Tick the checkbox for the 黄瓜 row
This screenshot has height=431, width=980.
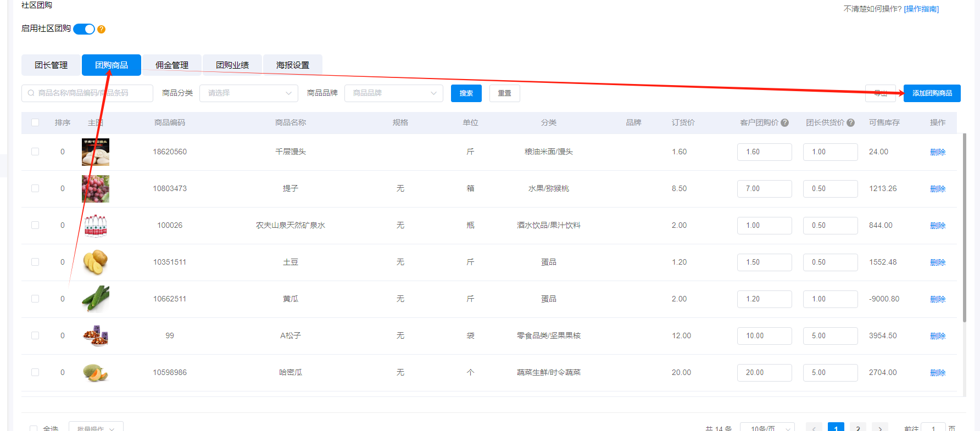point(35,299)
